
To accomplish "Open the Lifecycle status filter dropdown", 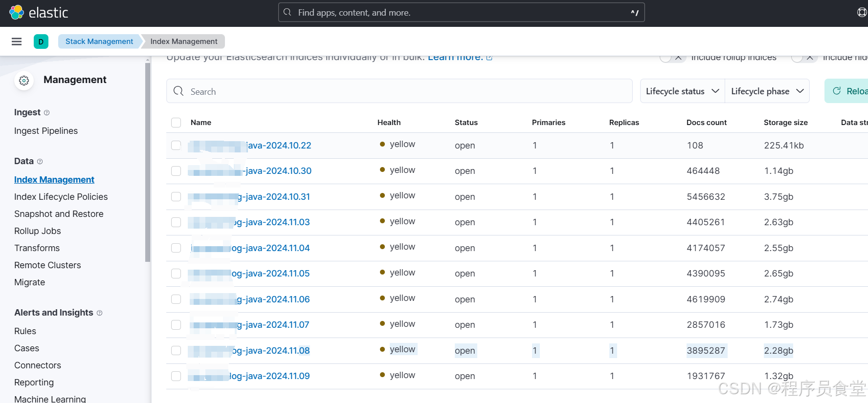I will click(x=683, y=91).
